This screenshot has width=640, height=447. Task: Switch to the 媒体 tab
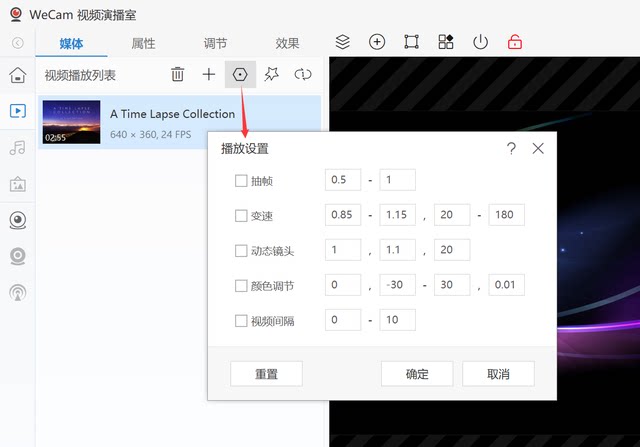click(x=71, y=43)
